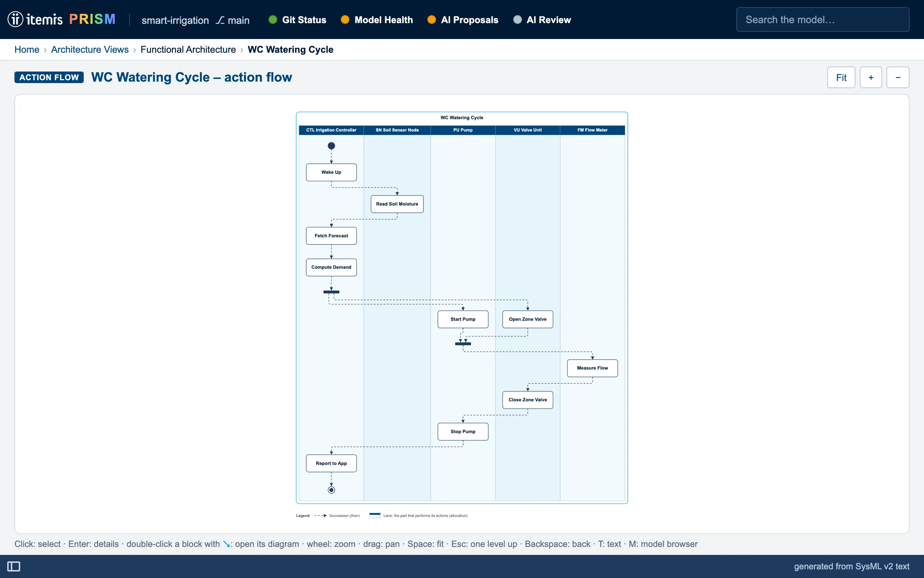924x578 pixels.
Task: Open AI Review tab
Action: click(x=542, y=20)
